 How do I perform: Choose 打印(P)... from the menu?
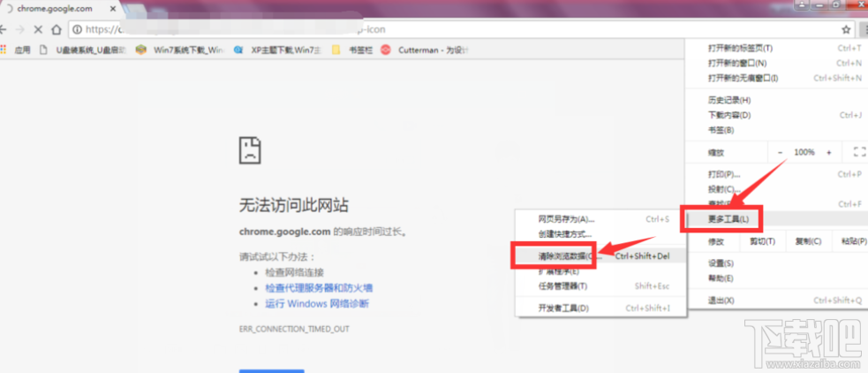point(777,175)
